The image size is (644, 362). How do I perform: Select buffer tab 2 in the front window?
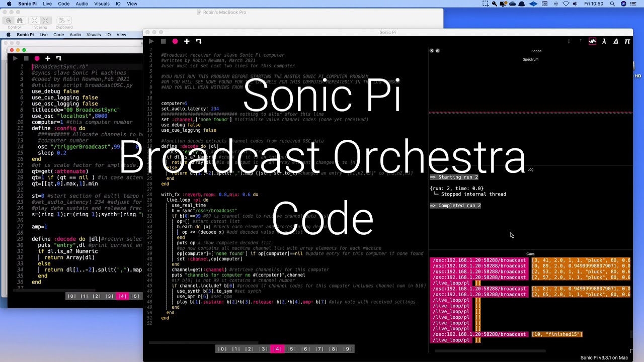(x=250, y=349)
